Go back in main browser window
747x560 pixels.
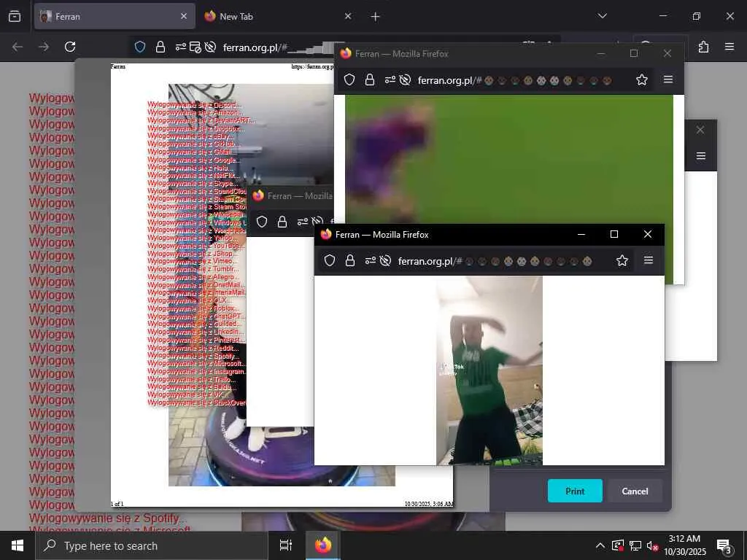(18, 47)
